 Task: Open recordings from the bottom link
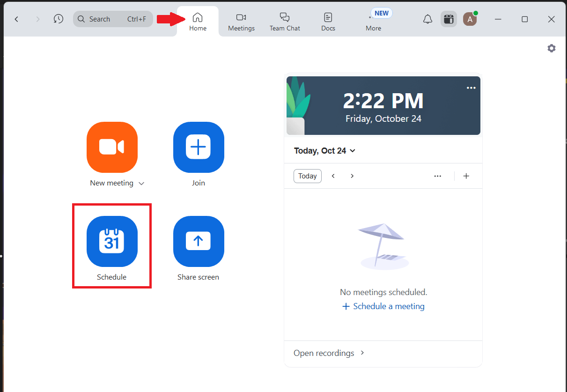click(324, 353)
